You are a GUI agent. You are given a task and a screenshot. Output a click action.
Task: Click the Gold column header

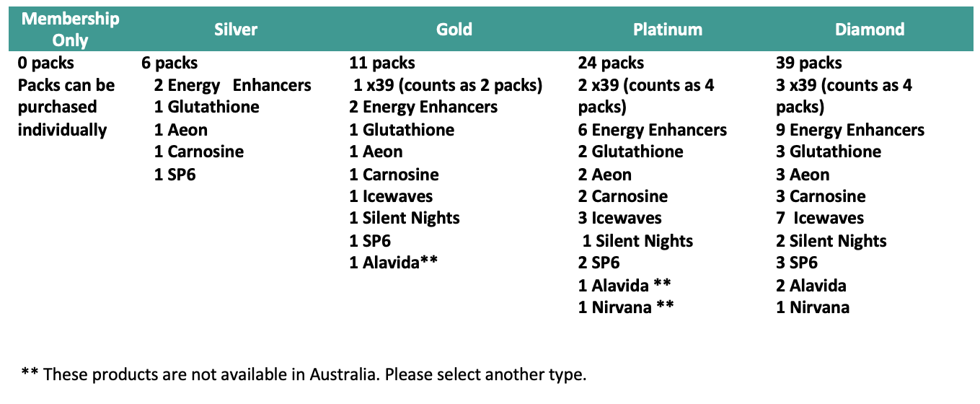pos(454,30)
